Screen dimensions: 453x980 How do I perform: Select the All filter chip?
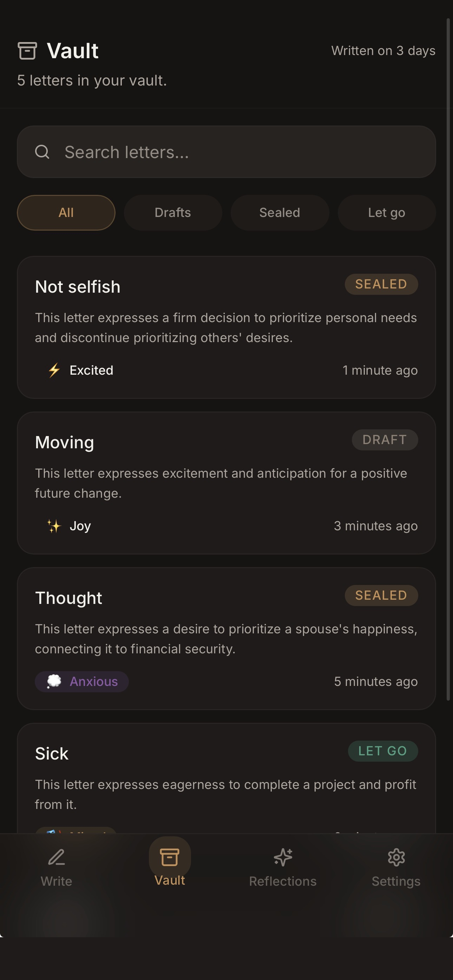click(66, 213)
